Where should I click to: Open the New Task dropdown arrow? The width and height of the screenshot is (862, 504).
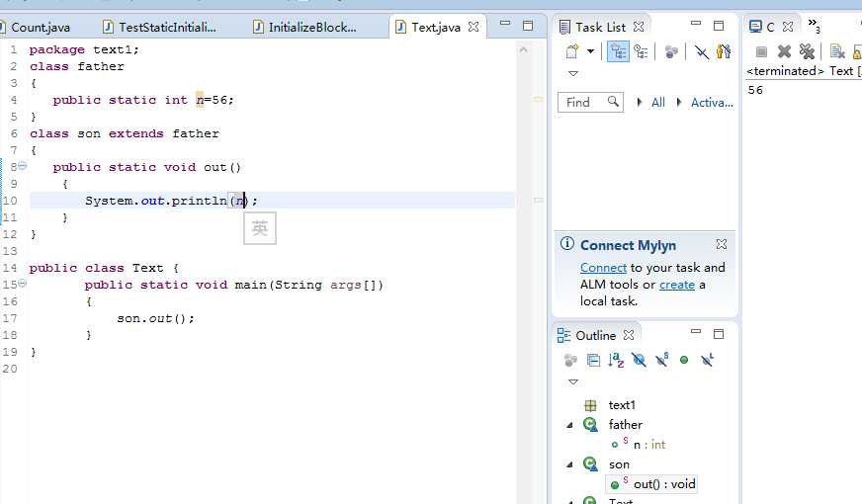[x=590, y=51]
